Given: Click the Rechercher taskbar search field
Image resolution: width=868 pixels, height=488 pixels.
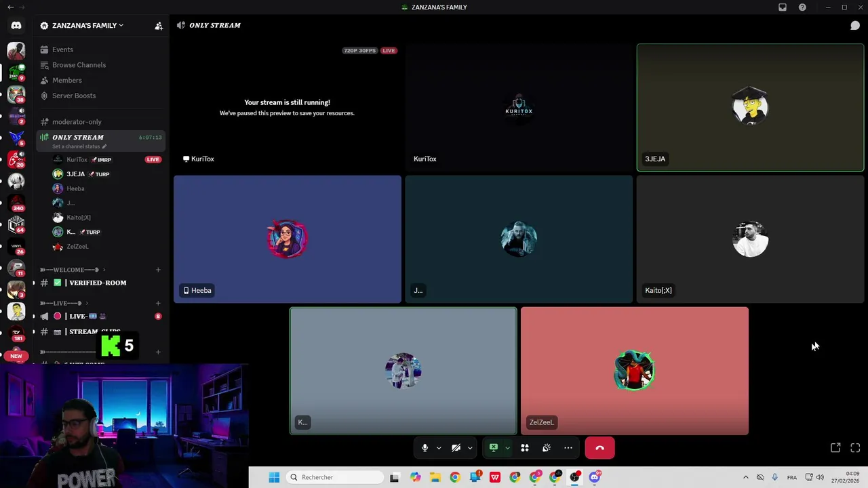Looking at the screenshot, I should pos(335,477).
